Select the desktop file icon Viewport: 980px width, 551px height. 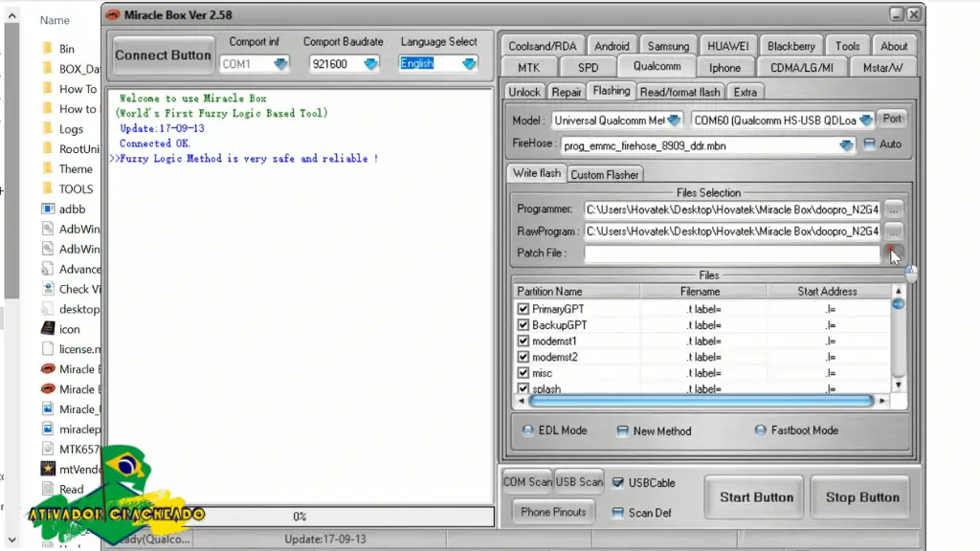[48, 309]
